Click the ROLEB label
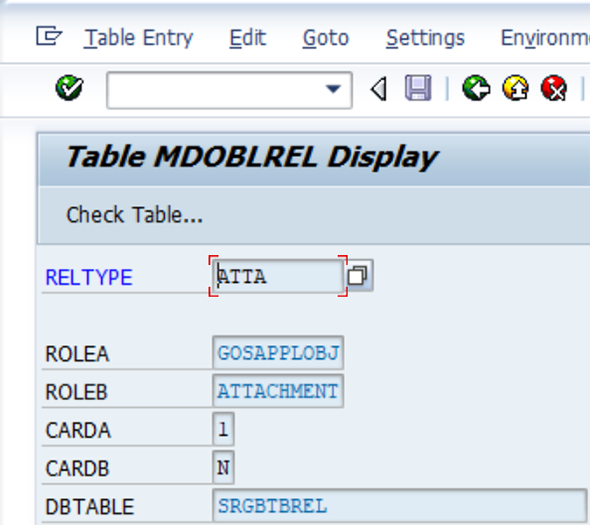Image resolution: width=590 pixels, height=525 pixels. [x=76, y=392]
